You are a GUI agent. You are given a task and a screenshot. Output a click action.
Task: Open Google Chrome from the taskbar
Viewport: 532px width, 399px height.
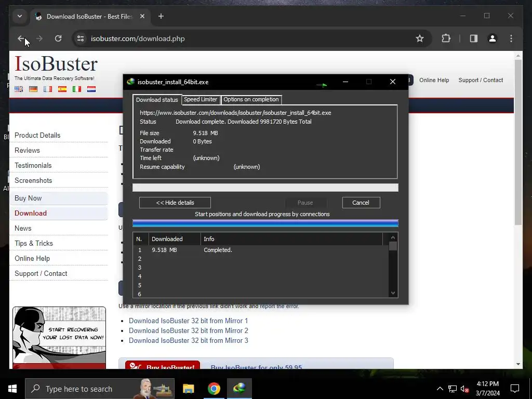tap(214, 389)
